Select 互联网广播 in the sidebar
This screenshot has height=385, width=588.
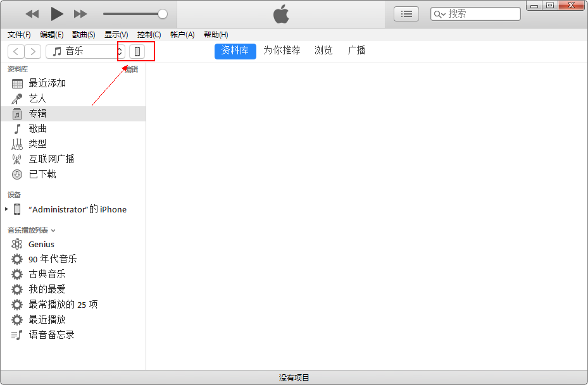tap(73, 159)
